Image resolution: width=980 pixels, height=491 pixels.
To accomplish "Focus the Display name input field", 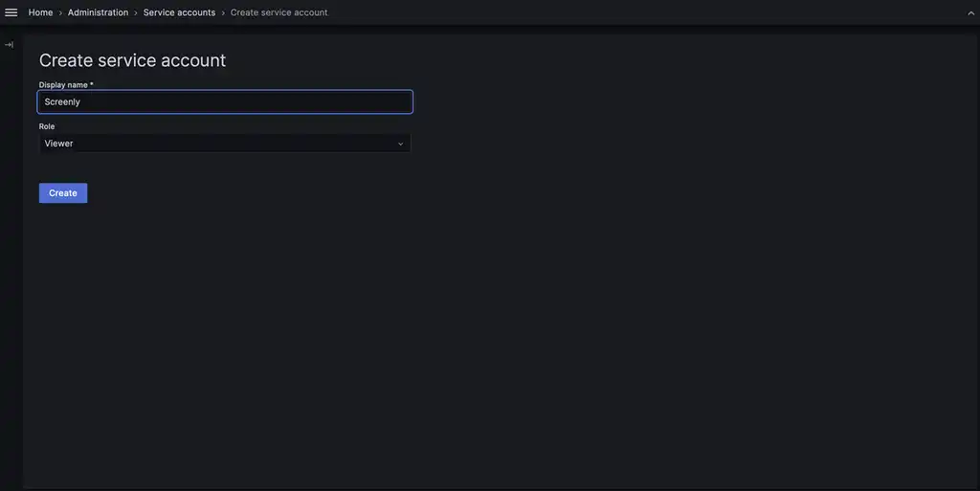I will (225, 101).
